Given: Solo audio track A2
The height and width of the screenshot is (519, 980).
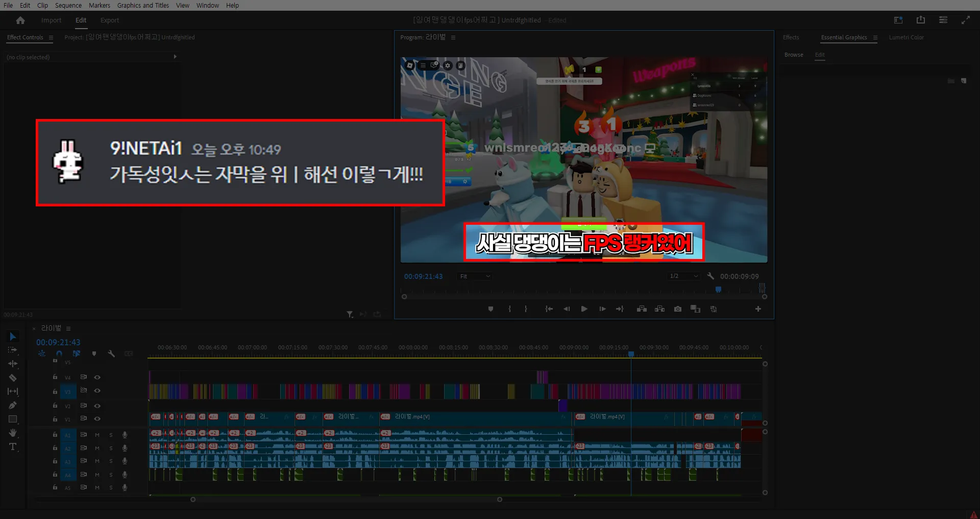Looking at the screenshot, I should (111, 448).
